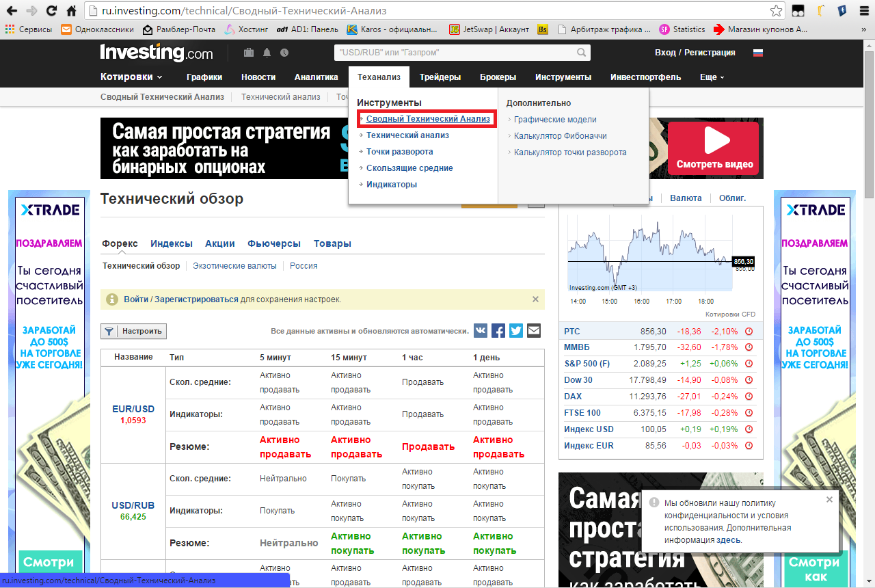The height and width of the screenshot is (588, 875).
Task: Open Калькулятор точки разворота link
Action: pyautogui.click(x=570, y=152)
